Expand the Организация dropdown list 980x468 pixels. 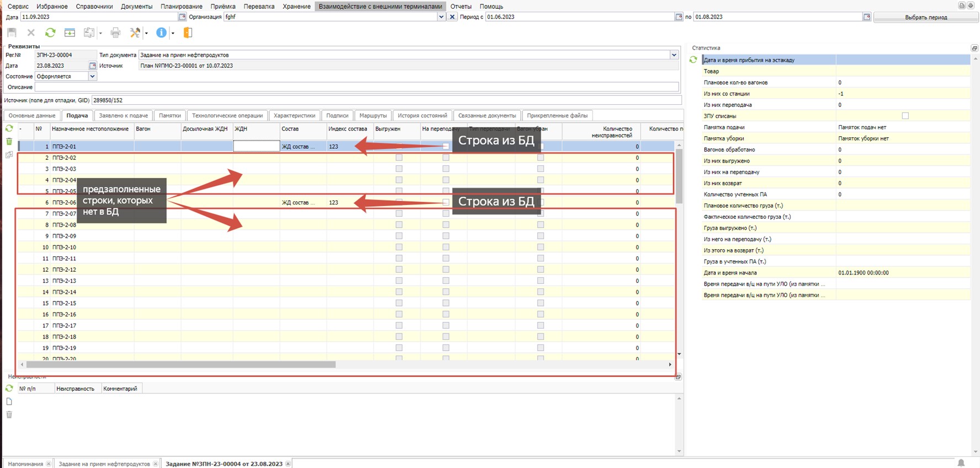(x=441, y=17)
